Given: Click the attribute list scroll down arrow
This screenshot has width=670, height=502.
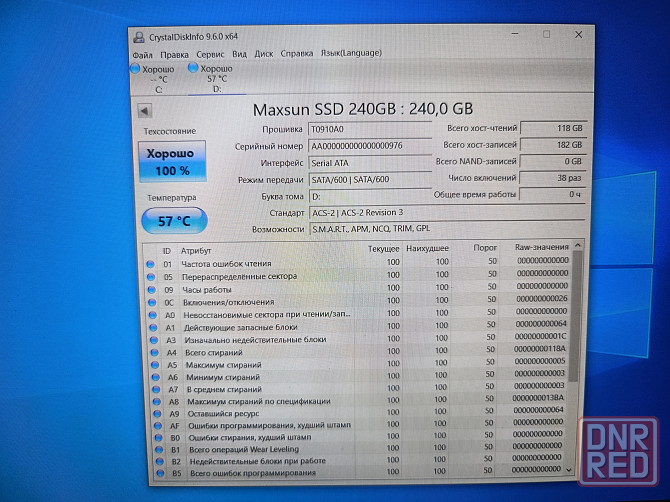Looking at the screenshot, I should (x=569, y=470).
